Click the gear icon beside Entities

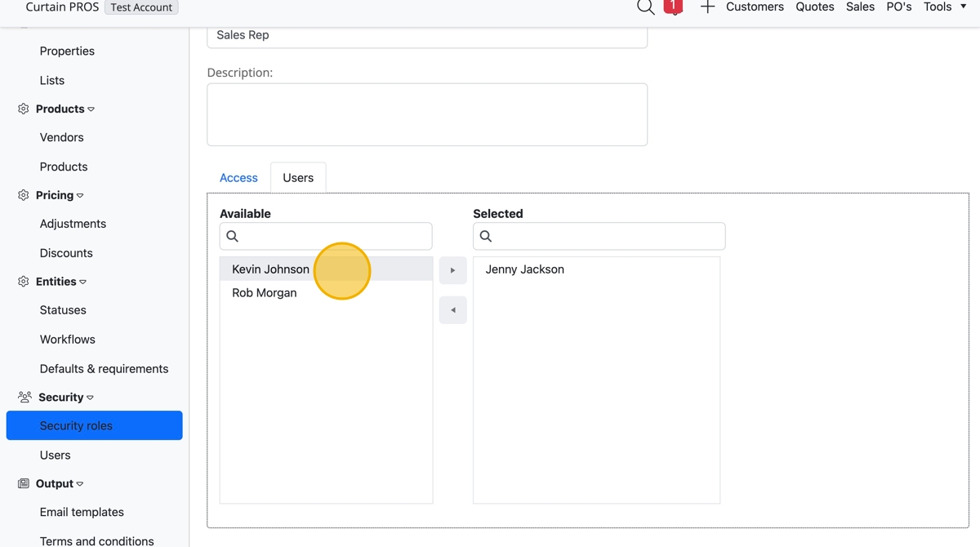24,282
